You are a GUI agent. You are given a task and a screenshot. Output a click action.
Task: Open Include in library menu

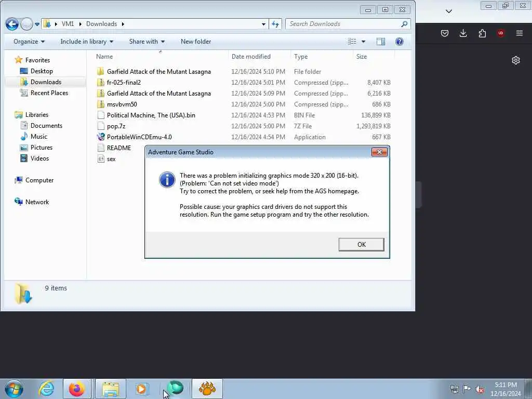[87, 42]
